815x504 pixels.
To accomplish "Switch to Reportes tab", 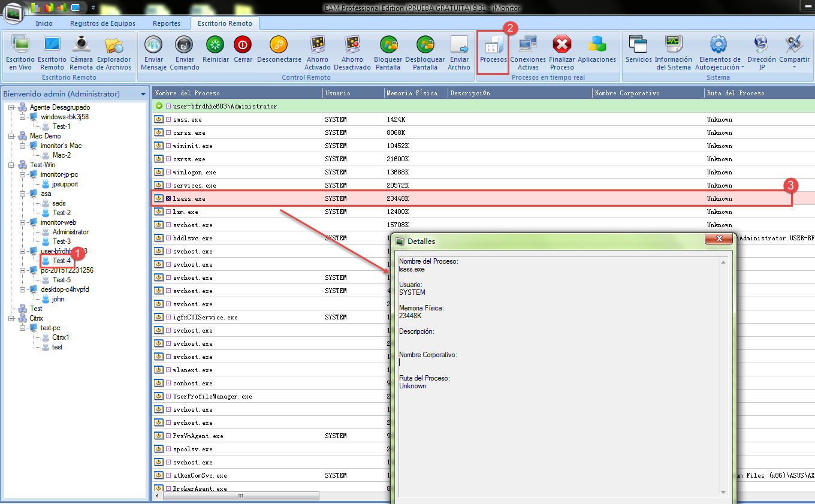I will (x=167, y=23).
